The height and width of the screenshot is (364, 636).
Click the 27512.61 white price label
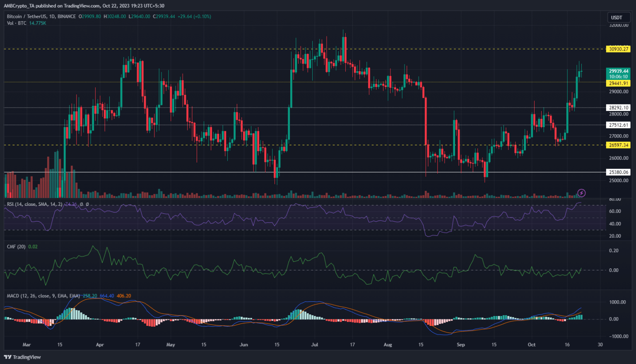[618, 125]
